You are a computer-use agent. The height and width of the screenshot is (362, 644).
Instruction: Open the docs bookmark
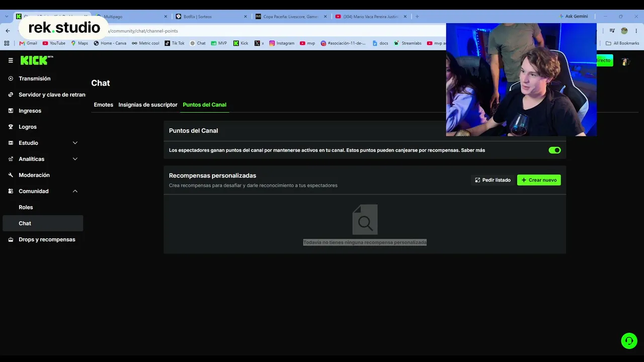point(381,43)
